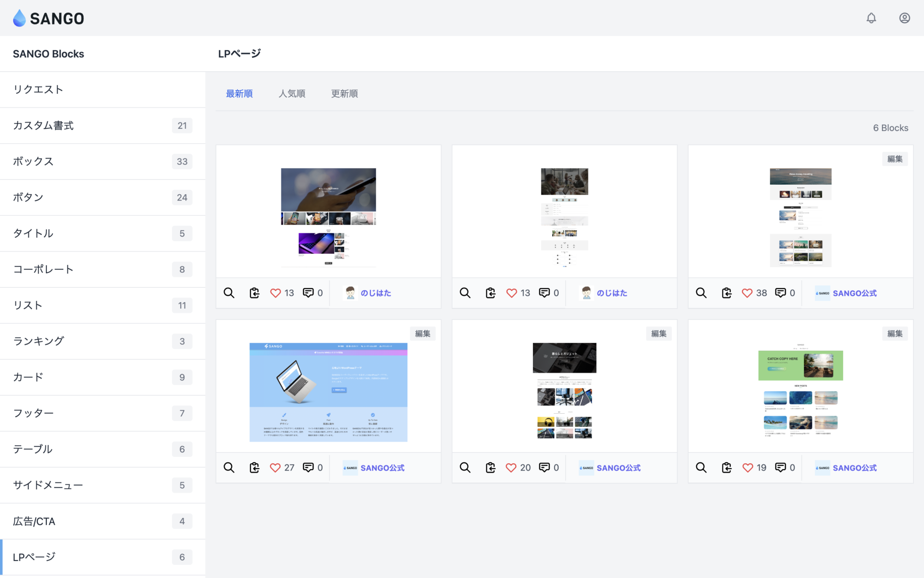Copy the 19-like block via its clipboard icon
924x578 pixels.
pyautogui.click(x=726, y=467)
